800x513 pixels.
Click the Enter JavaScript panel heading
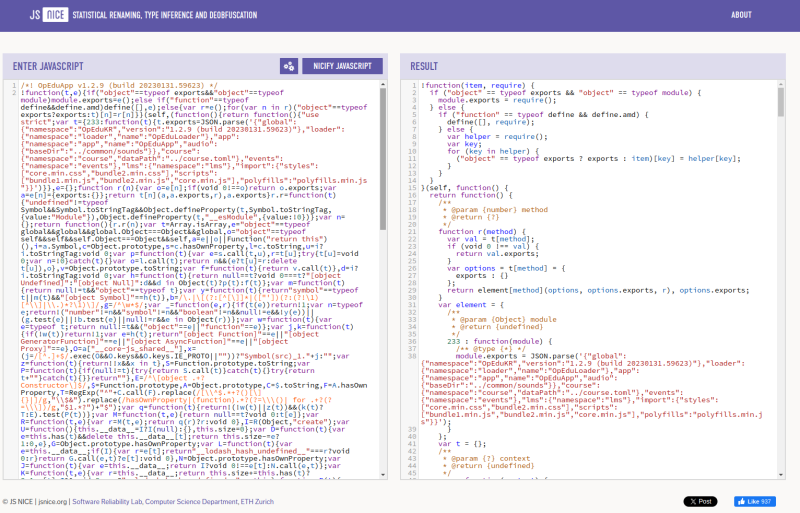[x=48, y=66]
